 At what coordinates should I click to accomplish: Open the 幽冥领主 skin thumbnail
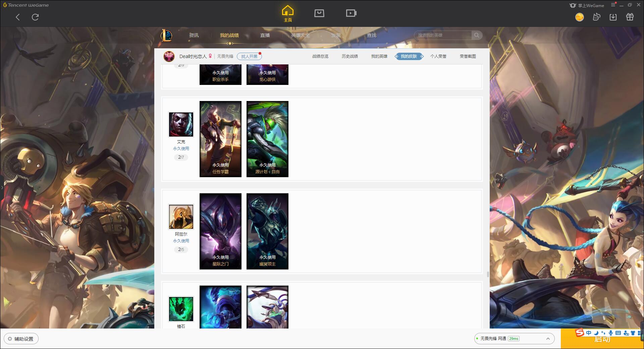[267, 231]
